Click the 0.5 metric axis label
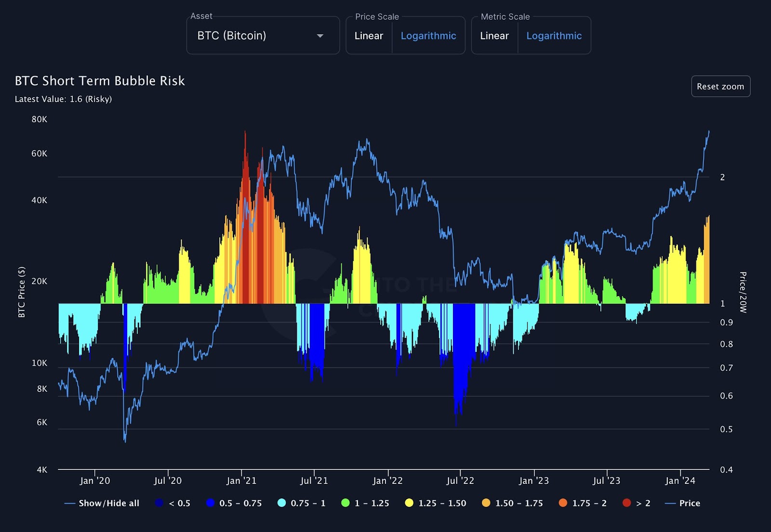The height and width of the screenshot is (532, 771). (x=727, y=429)
